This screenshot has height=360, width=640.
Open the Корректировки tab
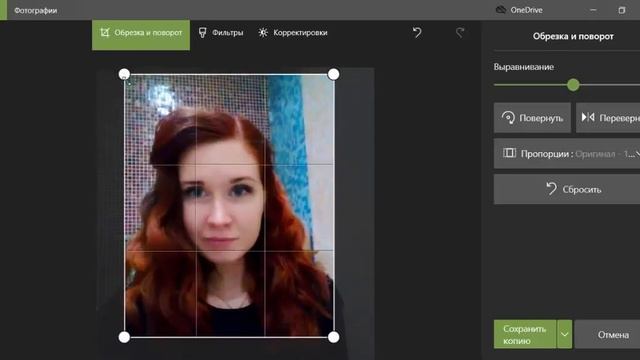(x=293, y=33)
